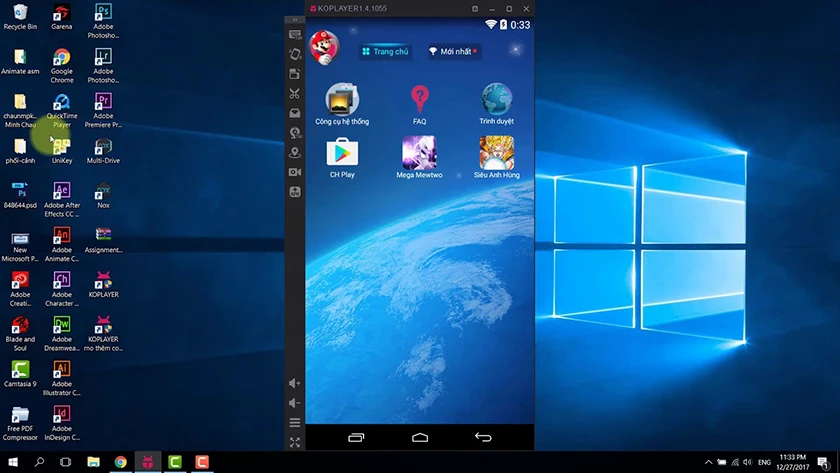
Task: Open the Windows Start menu
Action: [13, 462]
